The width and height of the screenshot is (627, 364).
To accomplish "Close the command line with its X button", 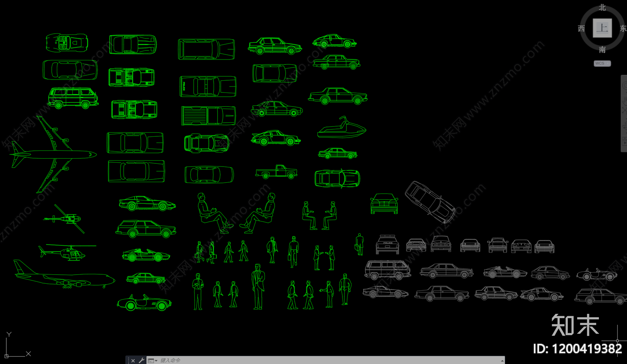I will [133, 360].
